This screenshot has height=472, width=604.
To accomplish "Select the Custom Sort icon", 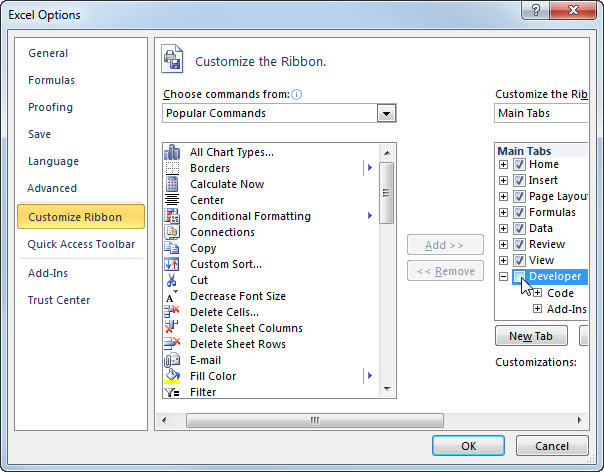I will click(x=172, y=264).
